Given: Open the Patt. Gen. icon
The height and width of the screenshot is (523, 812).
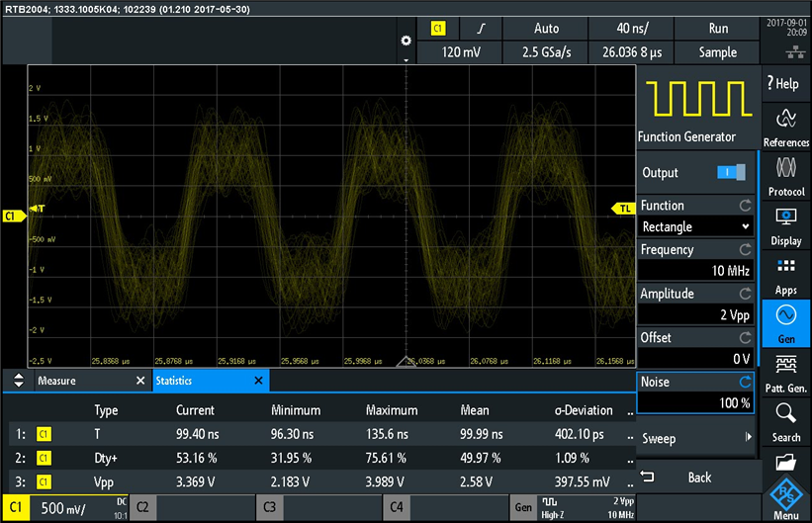Looking at the screenshot, I should [786, 373].
